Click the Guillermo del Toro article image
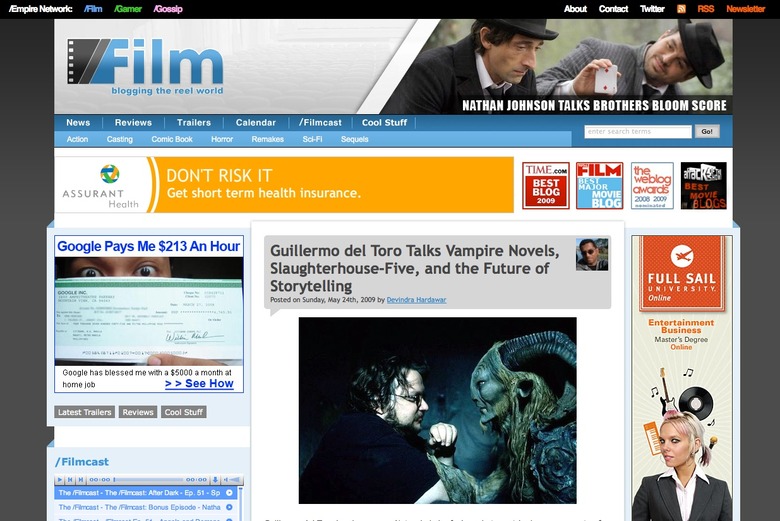Screen dimensions: 780x521 437,411
